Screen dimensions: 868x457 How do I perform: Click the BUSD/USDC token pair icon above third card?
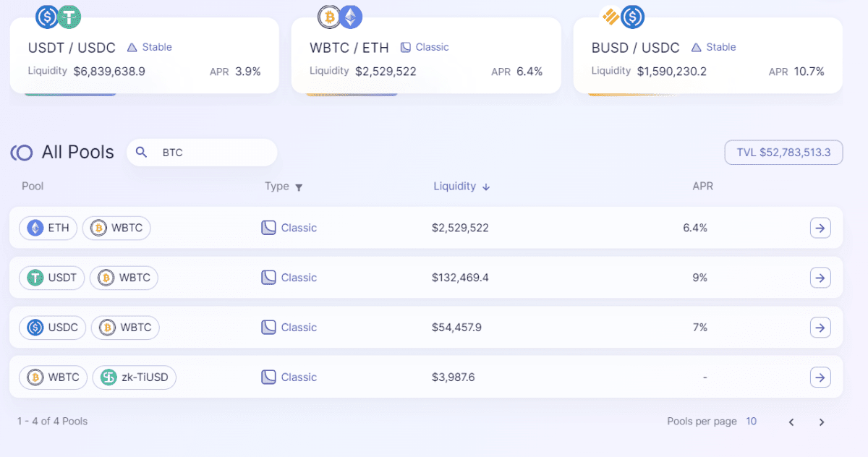(x=623, y=16)
